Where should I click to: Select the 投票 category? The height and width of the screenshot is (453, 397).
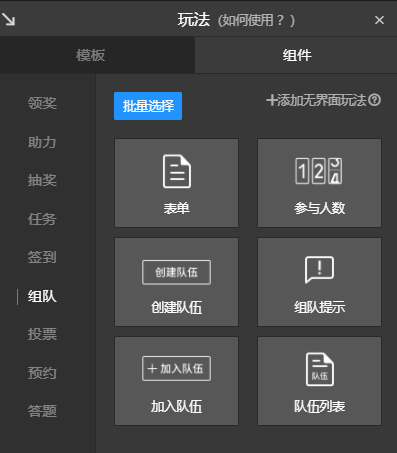(x=42, y=334)
